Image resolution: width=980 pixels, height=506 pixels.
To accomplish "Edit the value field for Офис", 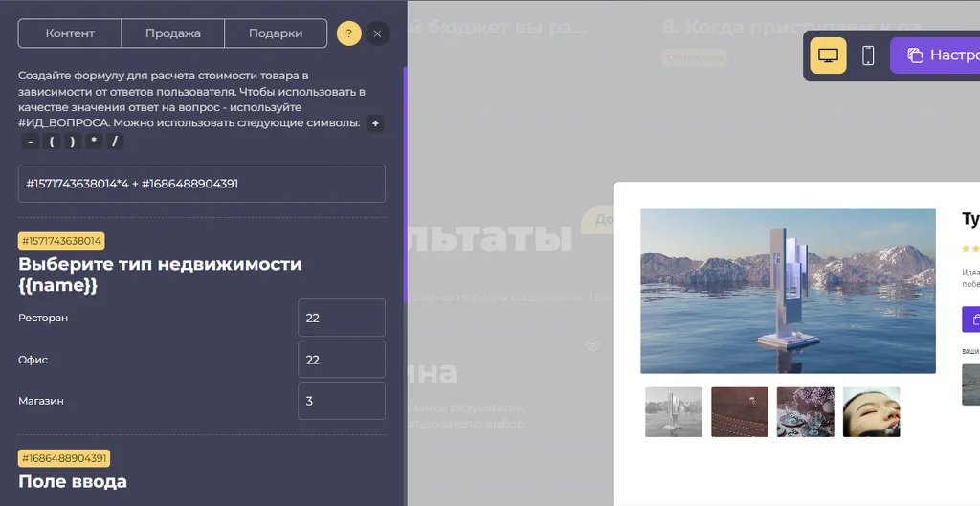I will (x=342, y=360).
